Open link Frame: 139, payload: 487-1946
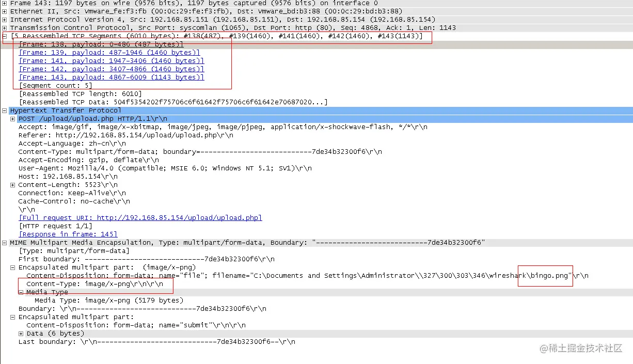Viewport: 633px width, 364px height. (x=109, y=53)
